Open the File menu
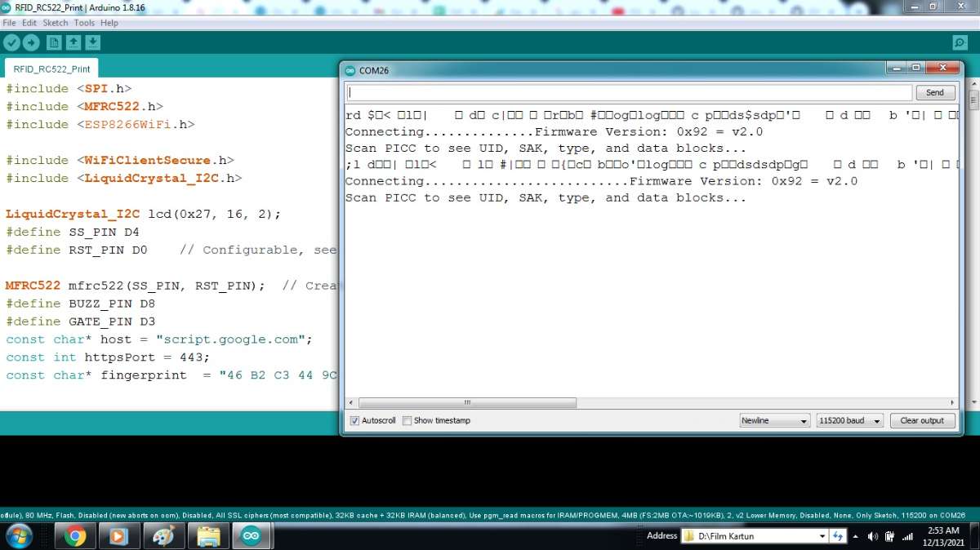The height and width of the screenshot is (550, 980). pos(10,23)
